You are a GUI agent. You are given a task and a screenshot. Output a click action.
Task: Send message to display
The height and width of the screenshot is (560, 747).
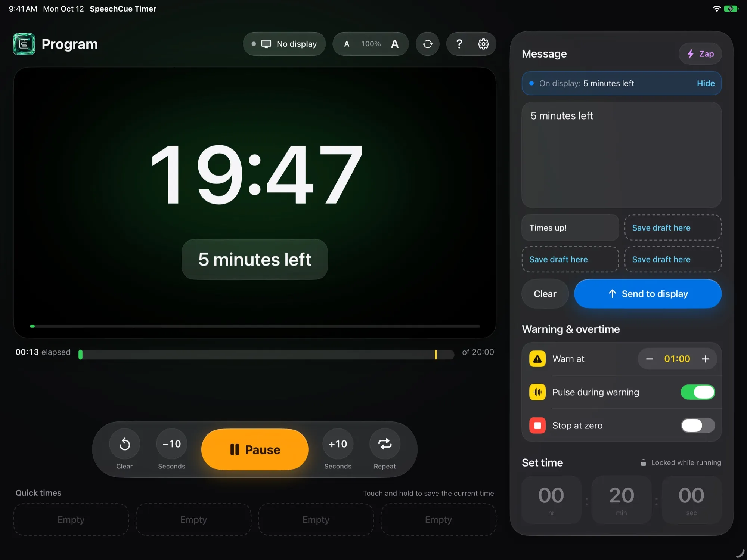648,294
